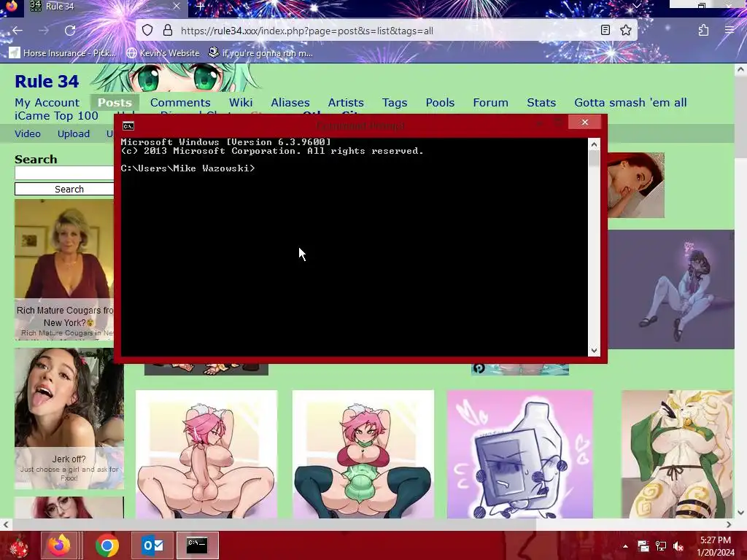
Task: Open Horse Insurance bookmark
Action: (63, 52)
